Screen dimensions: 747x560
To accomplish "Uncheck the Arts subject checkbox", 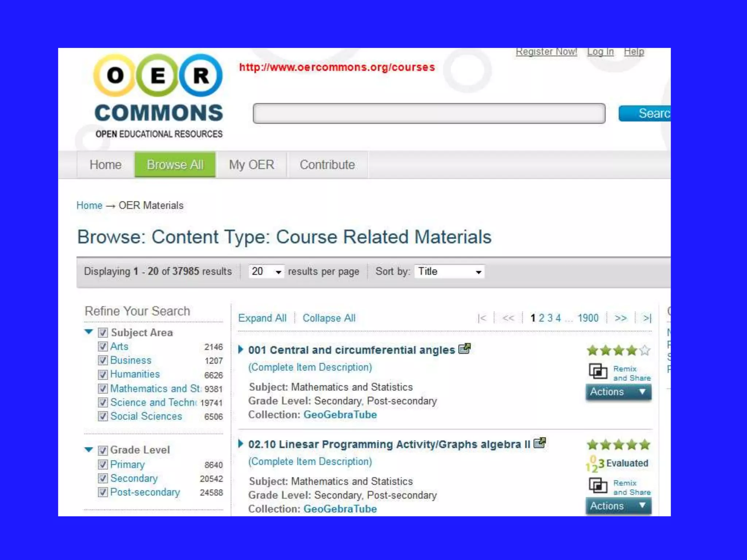I will point(103,346).
